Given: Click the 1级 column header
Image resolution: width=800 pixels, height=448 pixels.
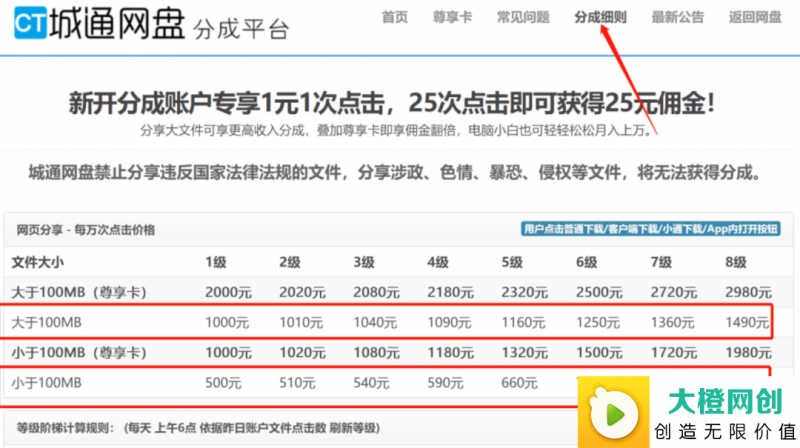Looking at the screenshot, I should tap(215, 263).
